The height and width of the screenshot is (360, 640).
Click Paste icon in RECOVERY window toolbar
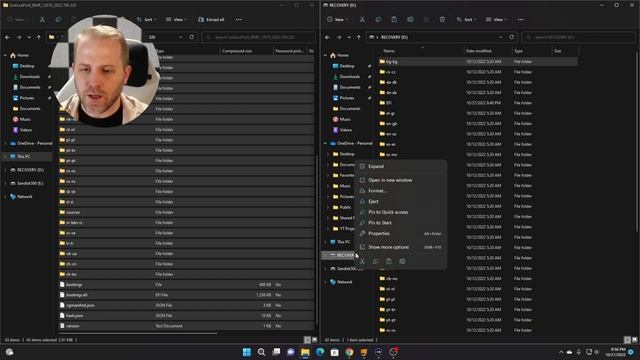click(x=394, y=20)
